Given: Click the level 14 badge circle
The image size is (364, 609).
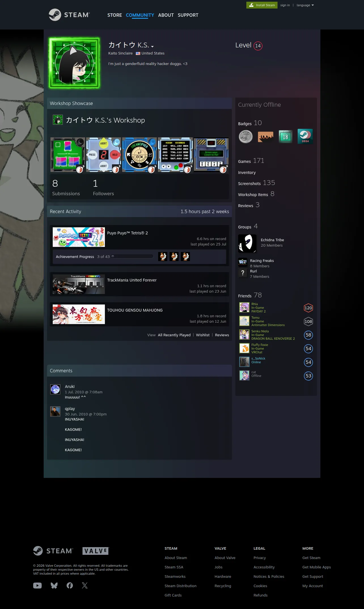Looking at the screenshot, I should 258,46.
